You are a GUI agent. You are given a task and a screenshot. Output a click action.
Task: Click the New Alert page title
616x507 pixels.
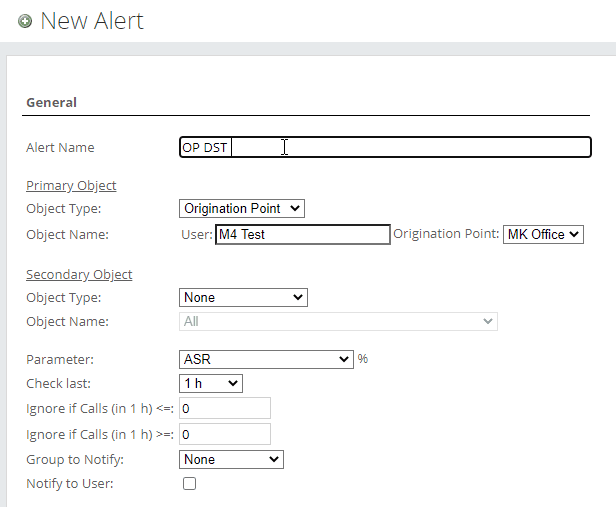click(92, 21)
